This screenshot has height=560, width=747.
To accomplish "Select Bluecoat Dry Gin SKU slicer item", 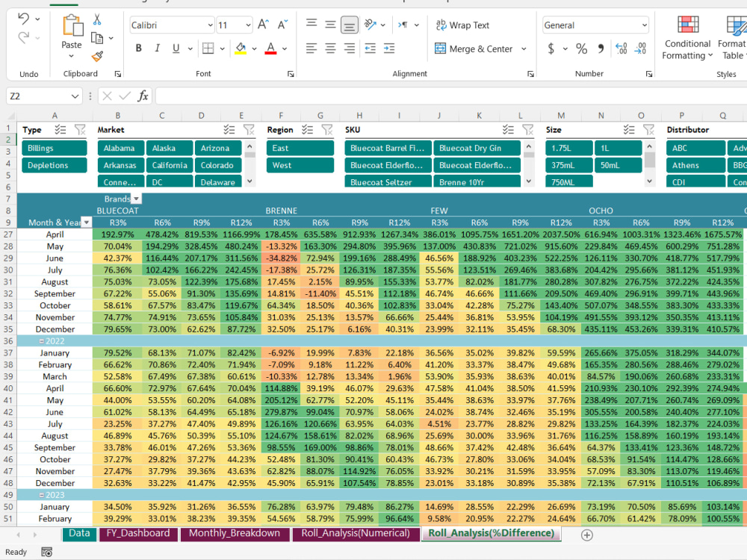I will tap(477, 148).
